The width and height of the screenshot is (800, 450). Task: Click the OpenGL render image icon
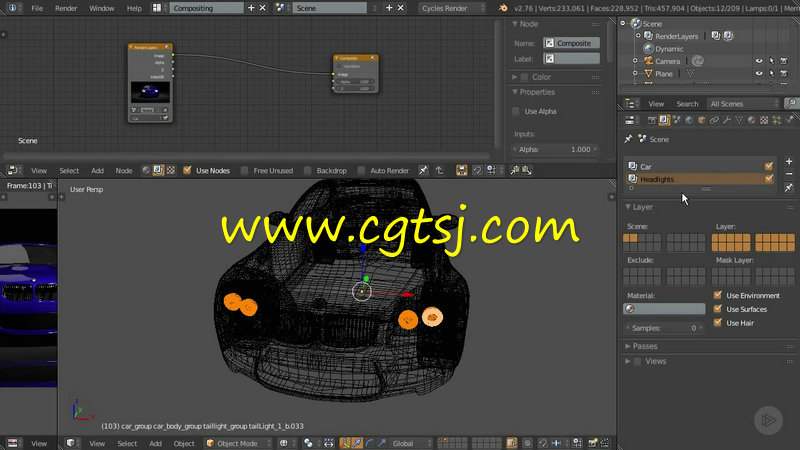pyautogui.click(x=592, y=443)
